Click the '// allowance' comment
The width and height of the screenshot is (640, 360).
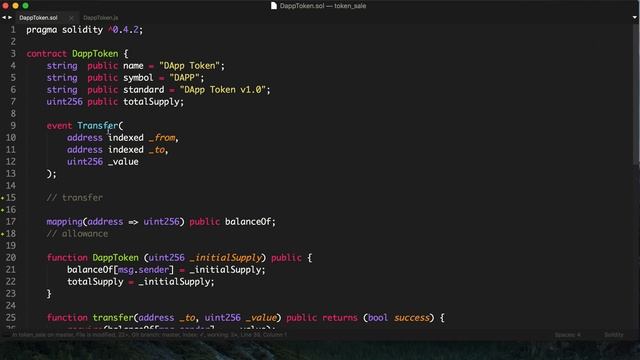77,233
